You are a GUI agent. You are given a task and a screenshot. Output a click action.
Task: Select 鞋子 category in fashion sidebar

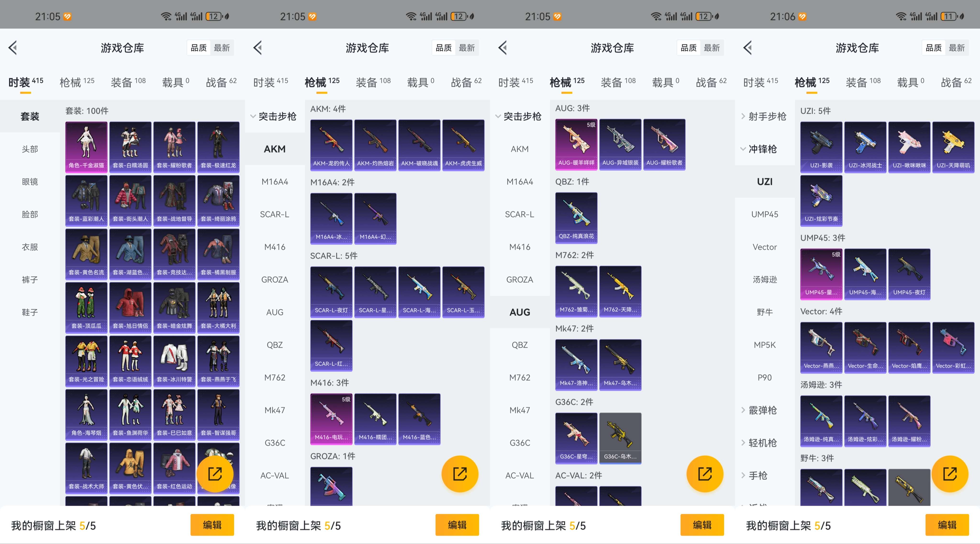pyautogui.click(x=30, y=313)
